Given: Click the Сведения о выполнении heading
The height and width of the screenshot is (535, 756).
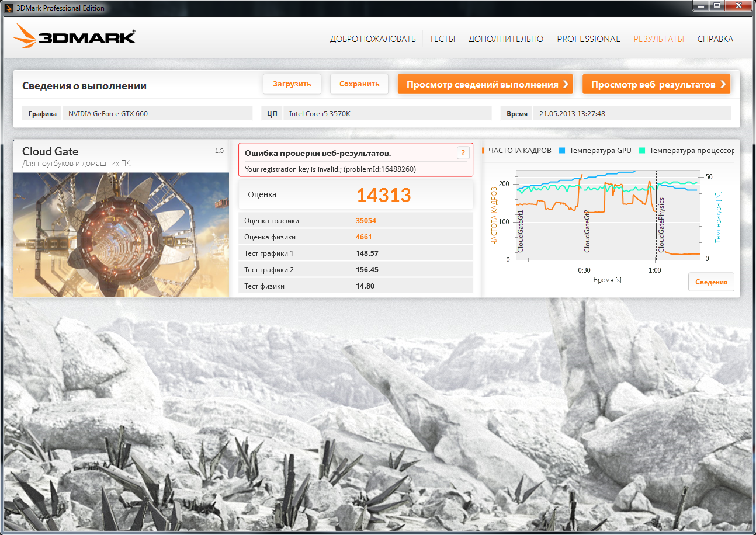Looking at the screenshot, I should click(x=84, y=86).
